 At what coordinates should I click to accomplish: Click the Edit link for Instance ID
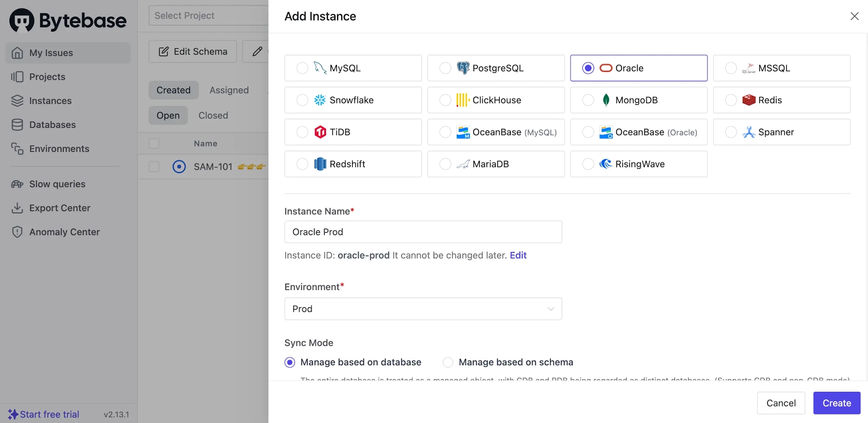[518, 255]
